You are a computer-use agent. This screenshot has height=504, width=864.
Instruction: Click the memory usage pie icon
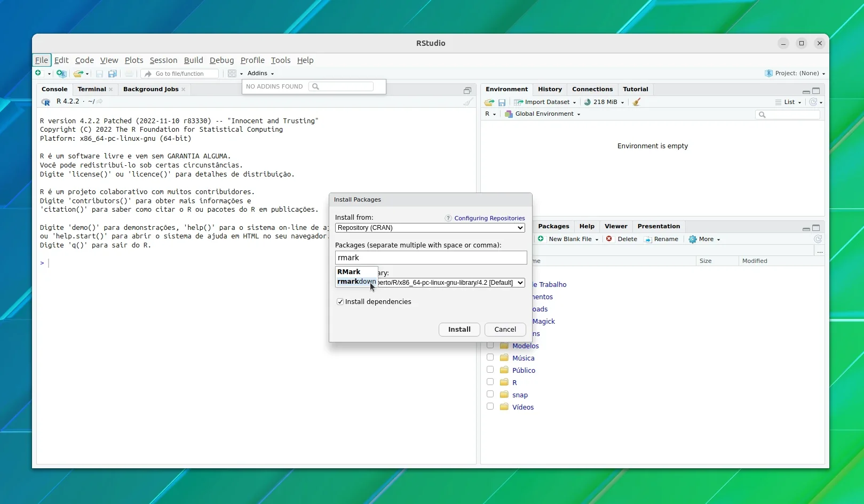(588, 102)
